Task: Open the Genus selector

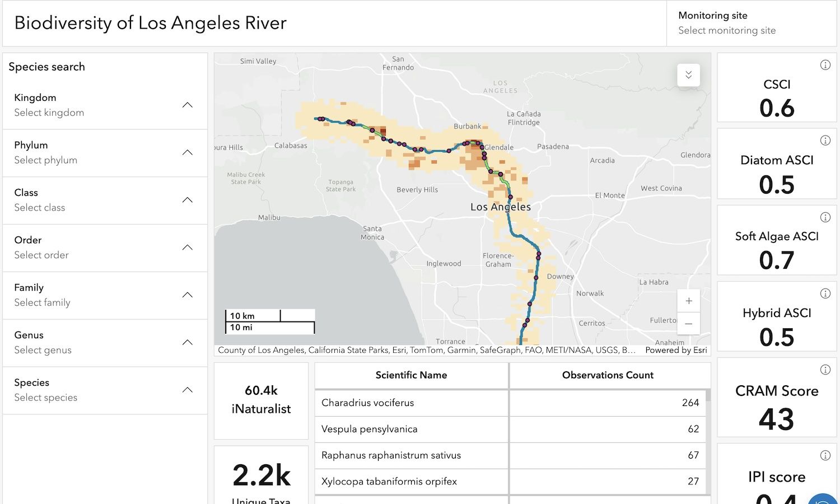Action: [188, 343]
